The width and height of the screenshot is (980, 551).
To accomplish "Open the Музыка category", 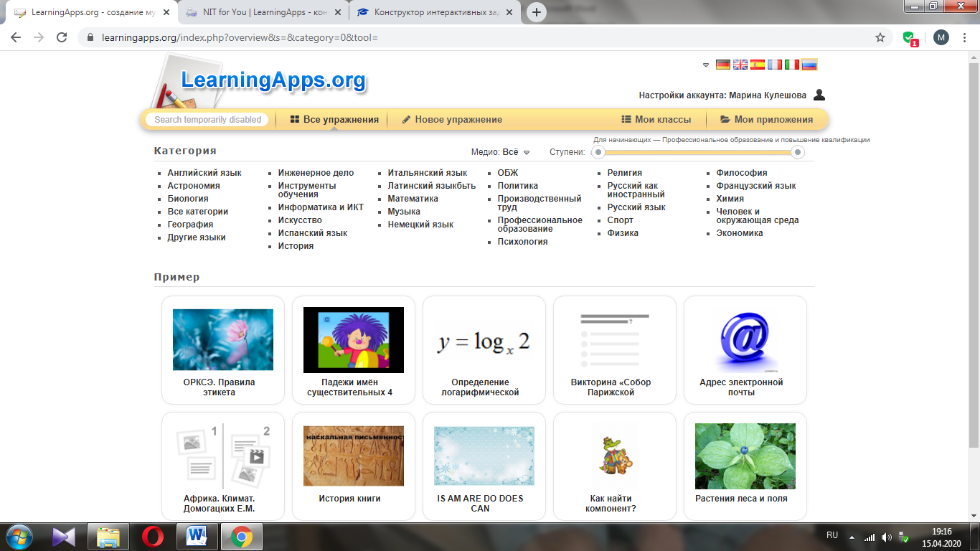I will click(404, 212).
